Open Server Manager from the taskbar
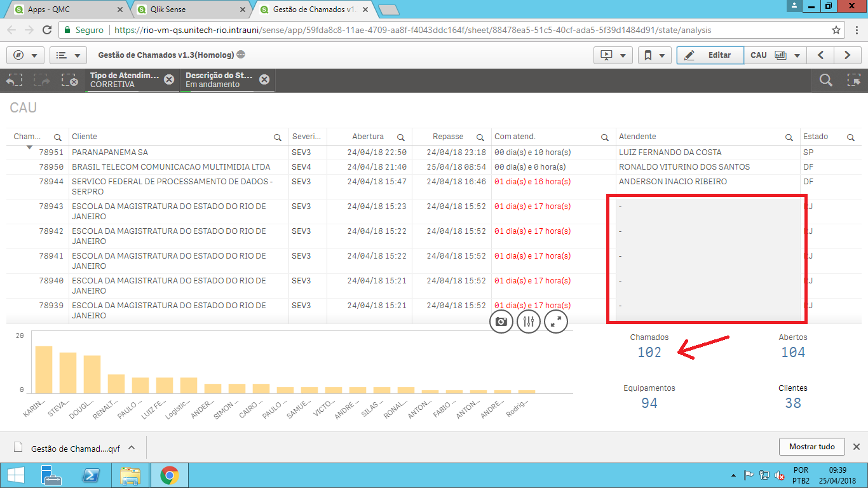 point(51,475)
